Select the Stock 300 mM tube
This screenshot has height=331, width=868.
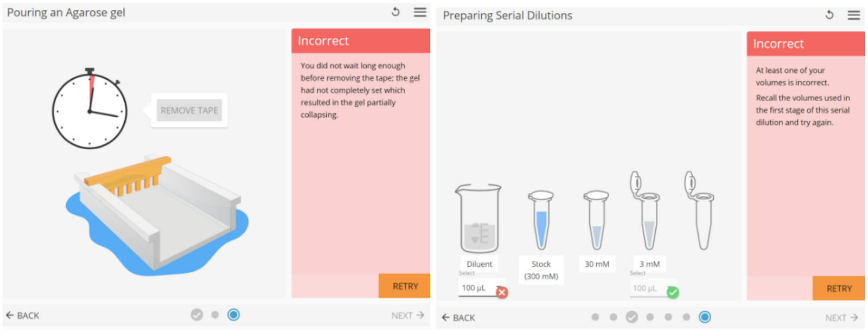[541, 220]
